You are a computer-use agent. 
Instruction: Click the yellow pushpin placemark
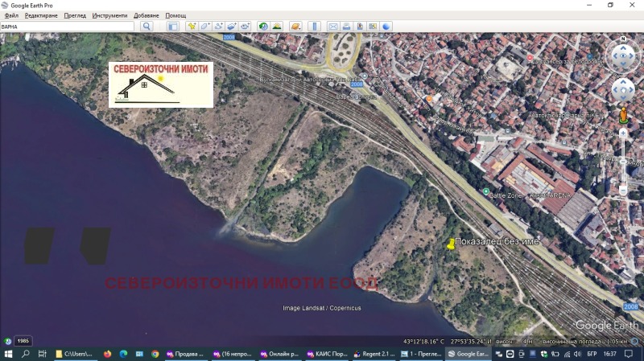[451, 244]
